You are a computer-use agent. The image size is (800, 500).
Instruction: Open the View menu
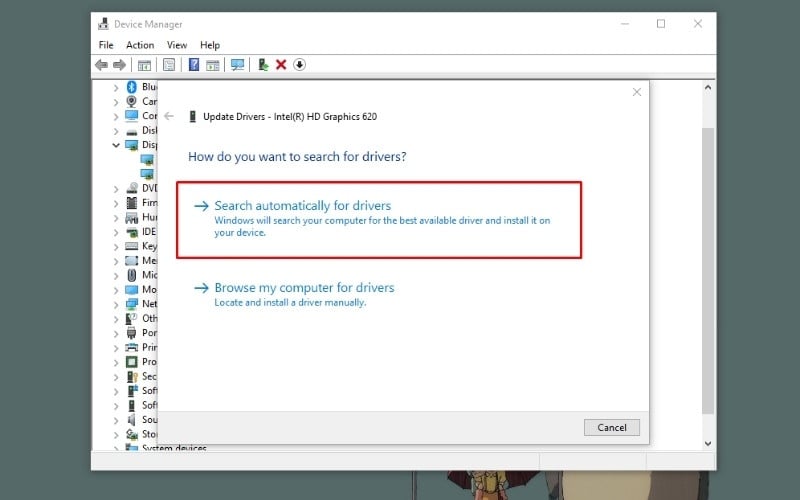click(x=177, y=45)
